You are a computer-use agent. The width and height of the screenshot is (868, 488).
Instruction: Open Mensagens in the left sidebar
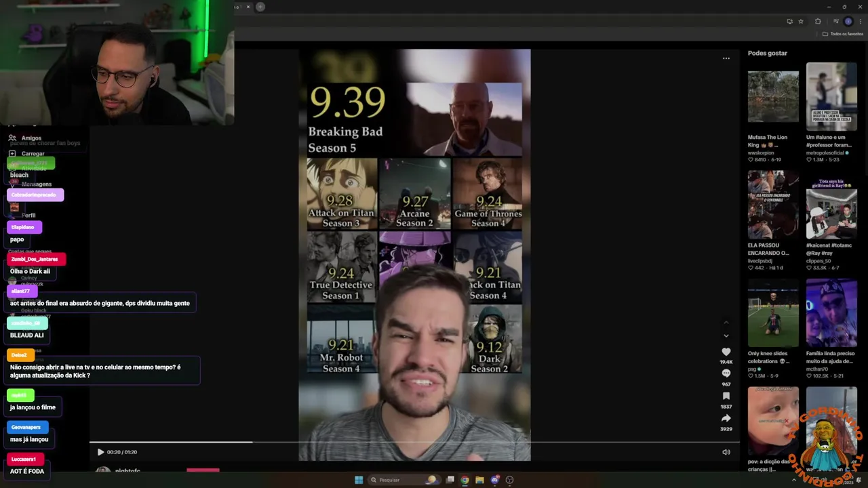(36, 184)
